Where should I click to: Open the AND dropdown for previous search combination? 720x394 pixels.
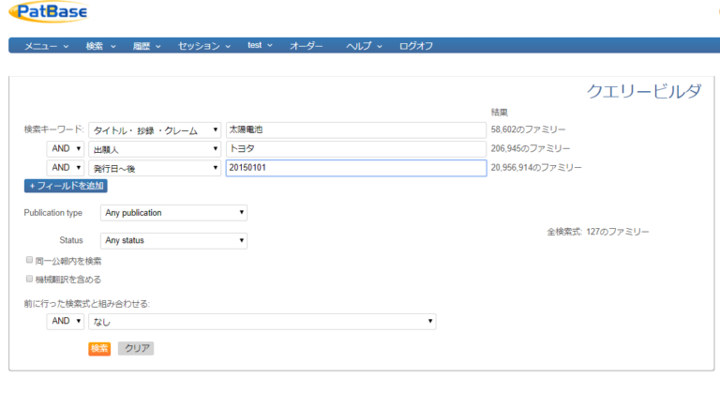pos(65,321)
